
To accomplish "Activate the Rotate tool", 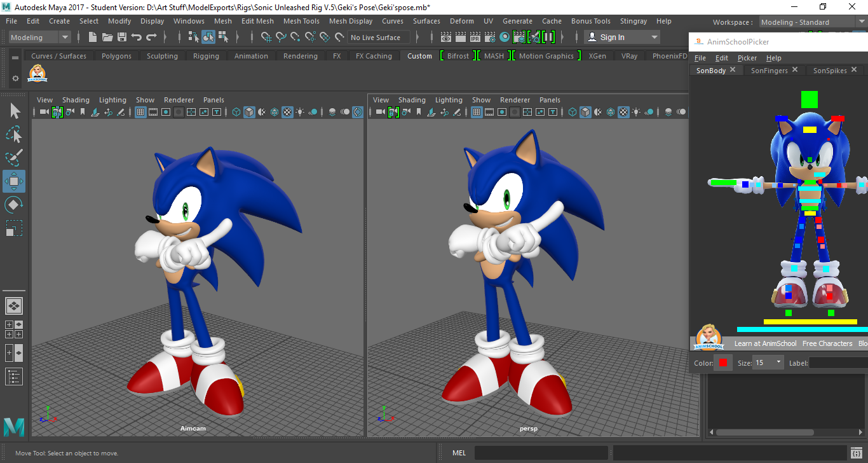I will 15,205.
